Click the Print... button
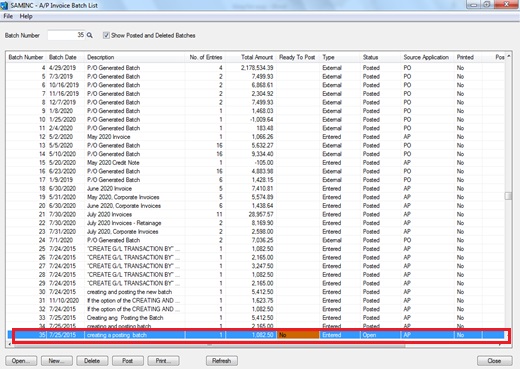This screenshot has width=520, height=369. pyautogui.click(x=163, y=361)
